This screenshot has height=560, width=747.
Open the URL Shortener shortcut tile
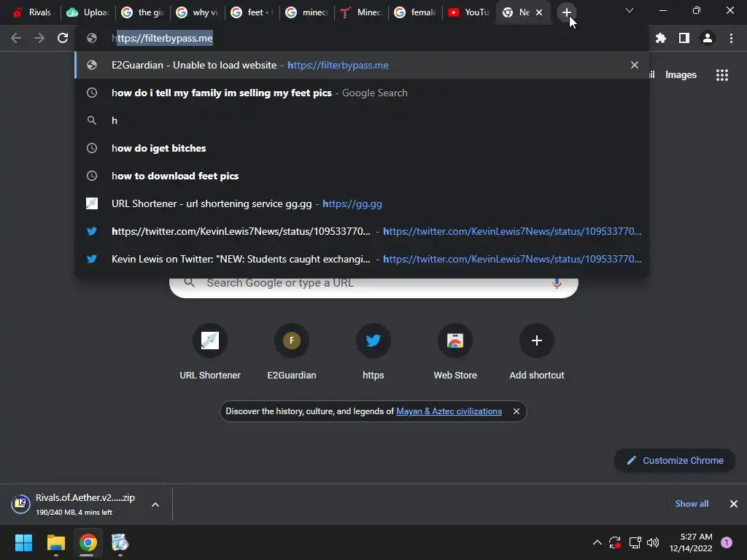209,352
